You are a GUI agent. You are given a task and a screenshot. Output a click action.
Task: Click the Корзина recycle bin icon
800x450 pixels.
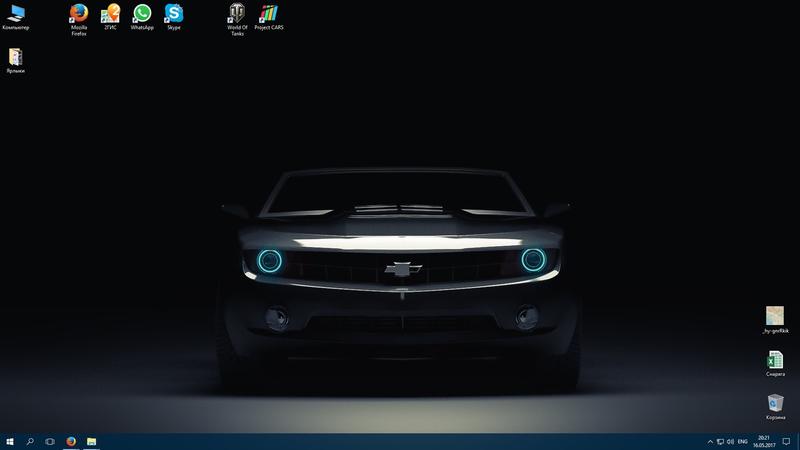pos(775,403)
